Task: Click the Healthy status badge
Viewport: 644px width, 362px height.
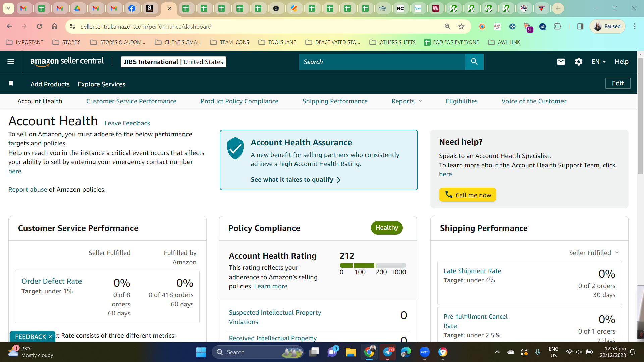Action: (387, 228)
